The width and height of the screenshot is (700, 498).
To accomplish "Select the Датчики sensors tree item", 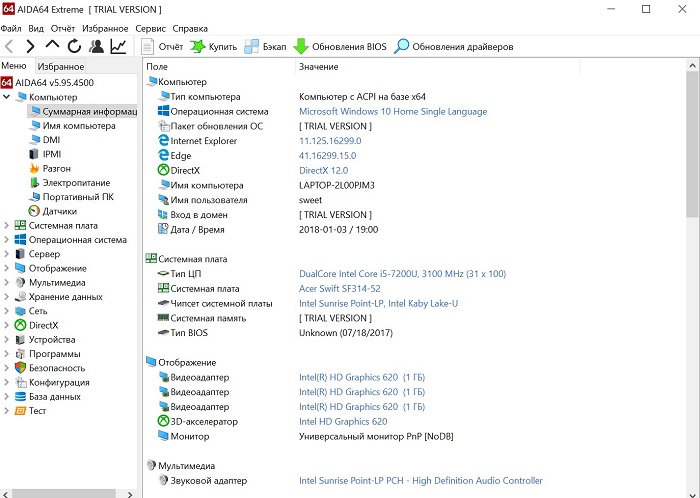I will (x=53, y=211).
